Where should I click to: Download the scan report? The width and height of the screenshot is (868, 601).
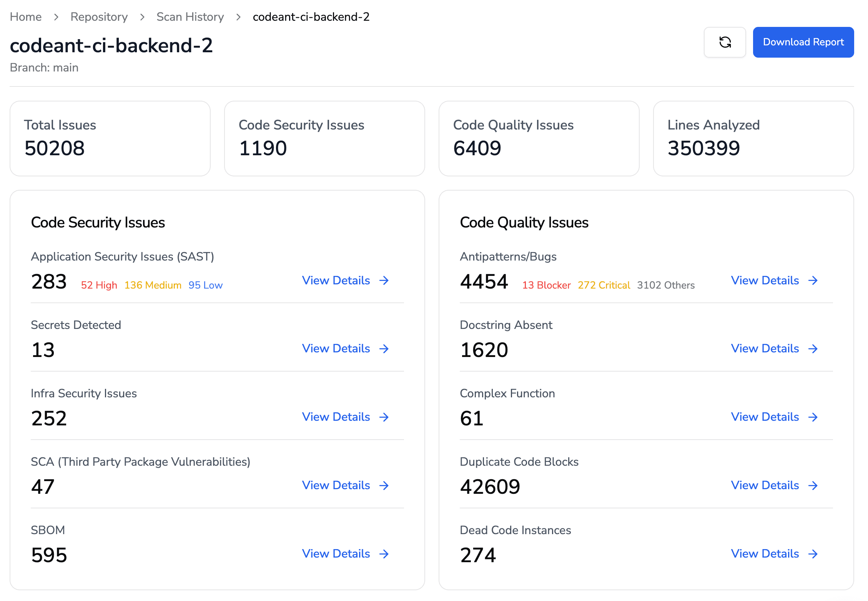pyautogui.click(x=803, y=42)
